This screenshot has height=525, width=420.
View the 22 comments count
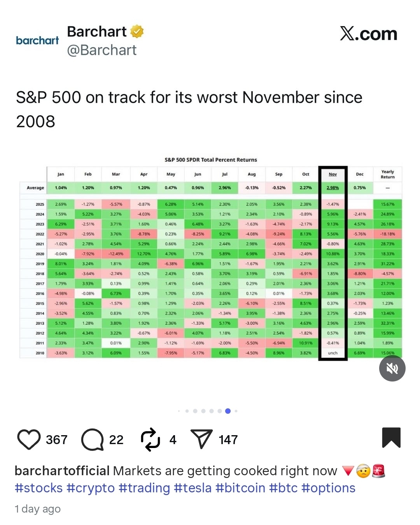116,440
